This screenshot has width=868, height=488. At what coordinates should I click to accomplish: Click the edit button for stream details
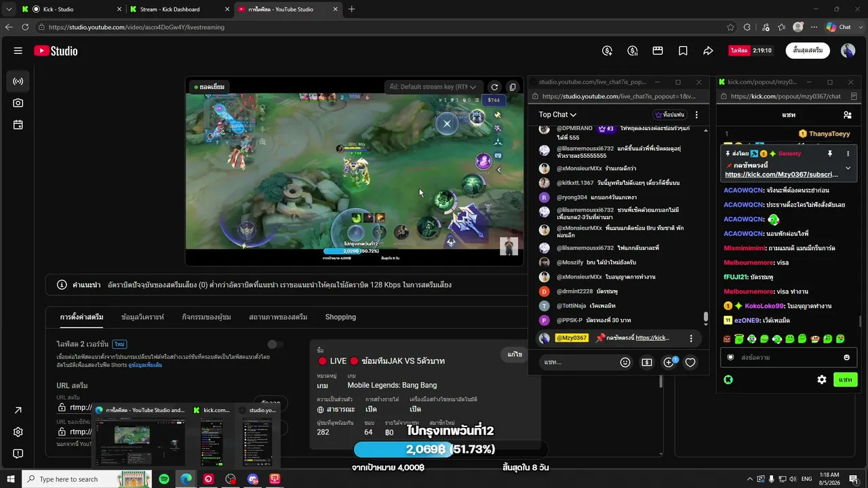[515, 354]
